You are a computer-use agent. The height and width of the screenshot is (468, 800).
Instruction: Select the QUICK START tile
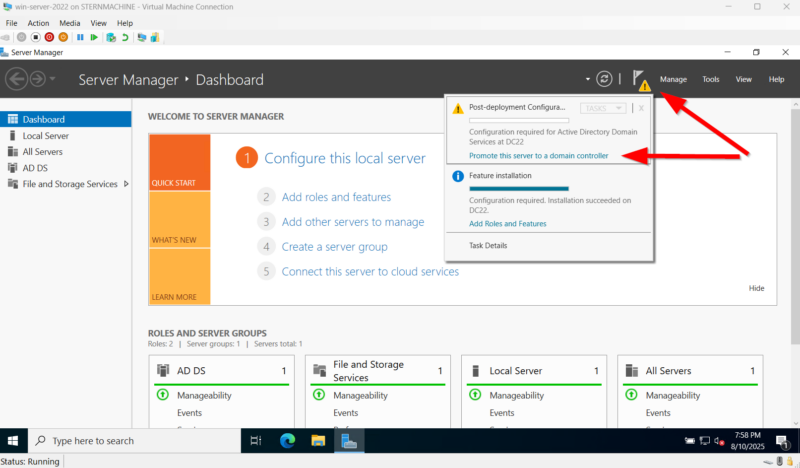click(x=180, y=162)
